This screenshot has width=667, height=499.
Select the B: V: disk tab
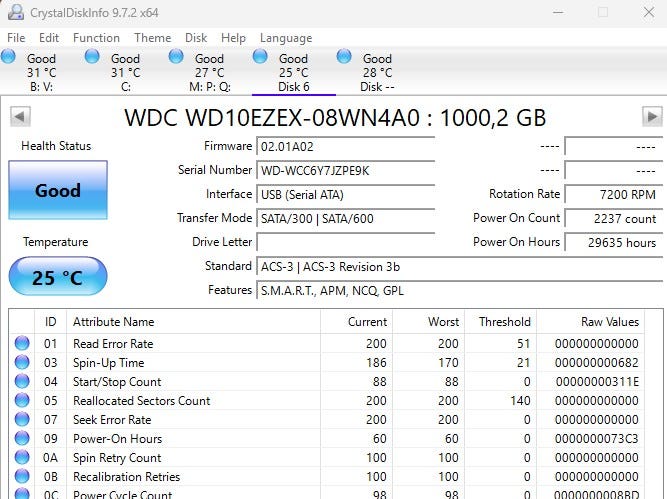pos(42,72)
